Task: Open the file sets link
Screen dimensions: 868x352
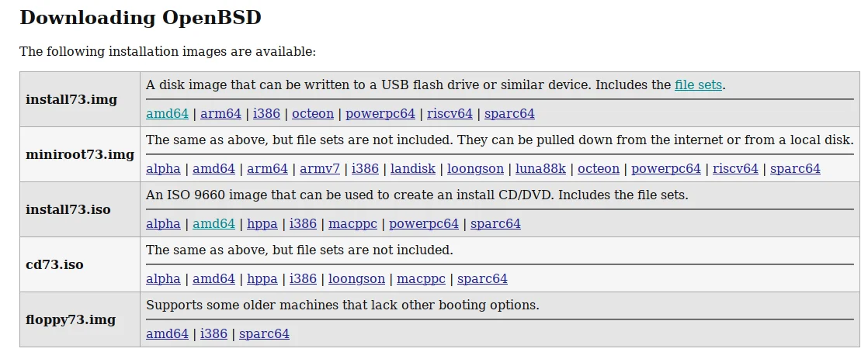Action: (x=698, y=85)
